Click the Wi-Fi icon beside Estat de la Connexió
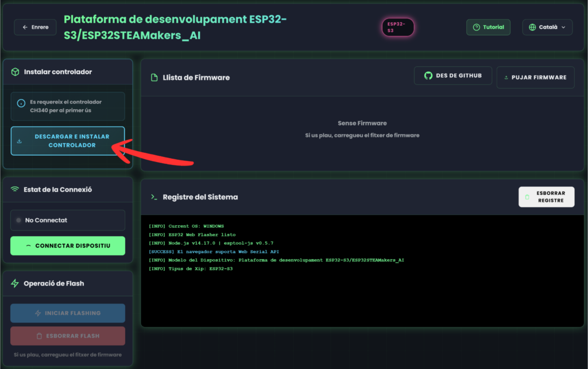588x369 pixels. 16,190
